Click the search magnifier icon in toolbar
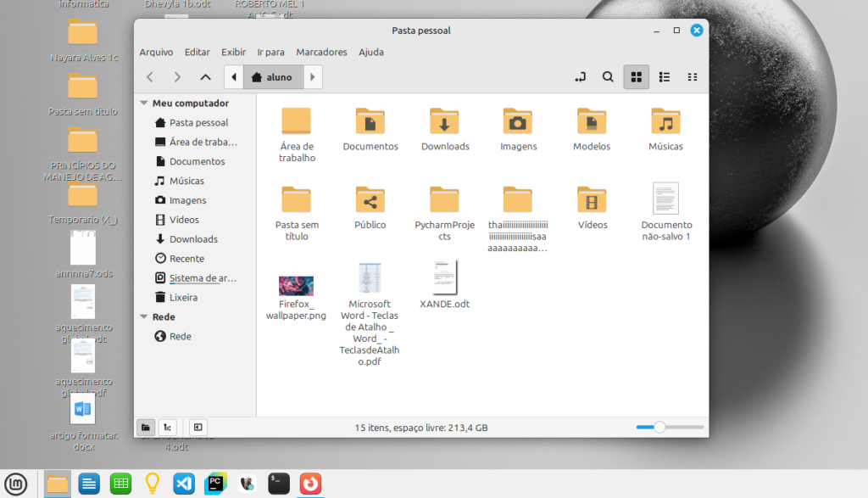 pos(608,77)
